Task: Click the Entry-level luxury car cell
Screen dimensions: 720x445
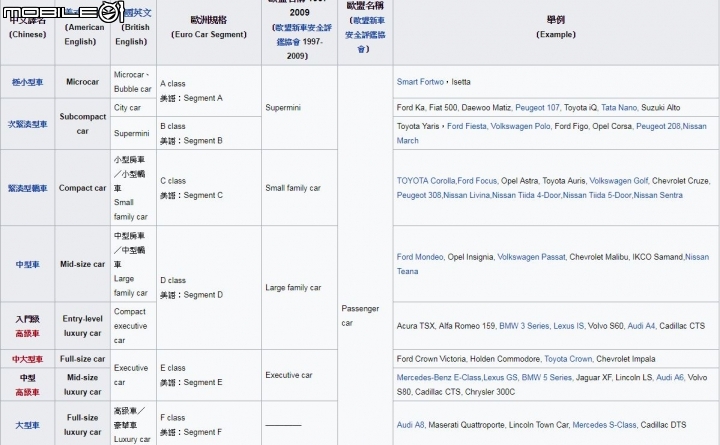Action: click(x=82, y=326)
